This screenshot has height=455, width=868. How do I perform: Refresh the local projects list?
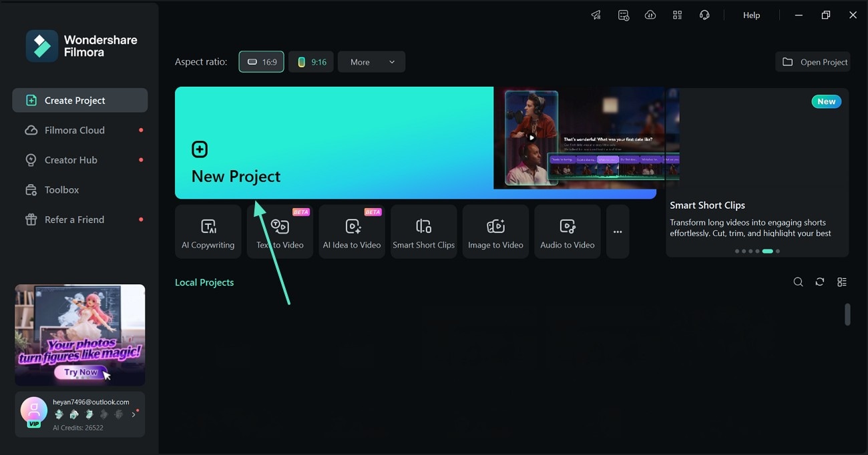pos(820,282)
